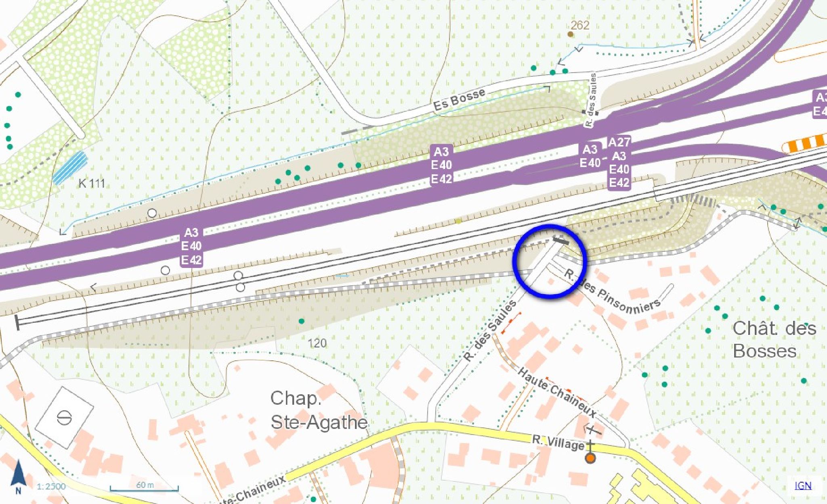Open the IGN attribution link
The width and height of the screenshot is (827, 504).
pos(803,485)
